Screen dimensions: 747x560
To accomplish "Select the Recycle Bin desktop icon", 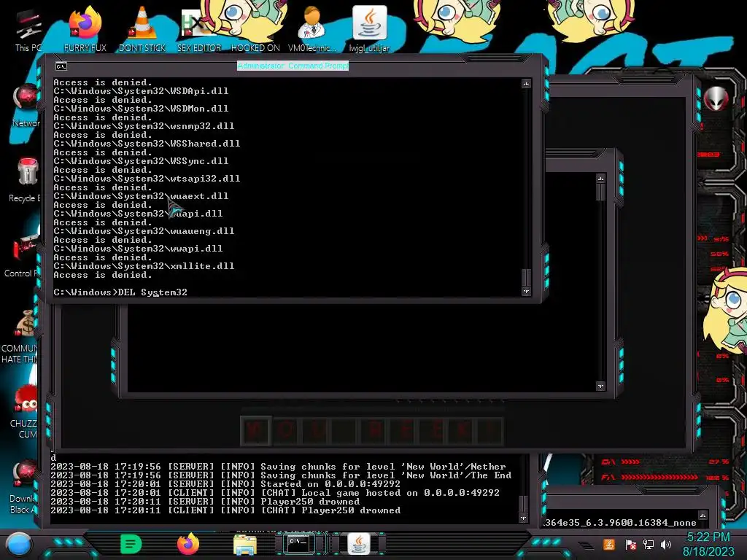I will point(26,180).
